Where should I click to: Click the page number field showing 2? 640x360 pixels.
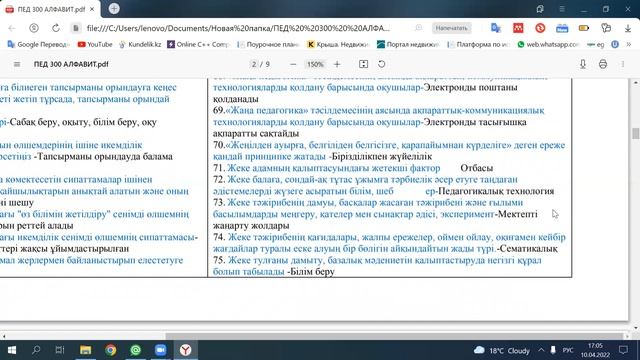pos(254,64)
